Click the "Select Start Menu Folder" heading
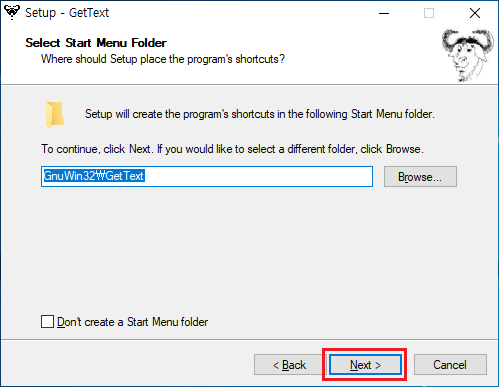 [x=96, y=43]
